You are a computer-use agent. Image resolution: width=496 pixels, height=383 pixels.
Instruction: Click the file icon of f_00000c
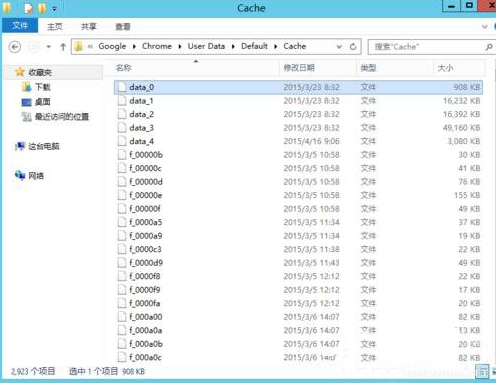point(122,168)
